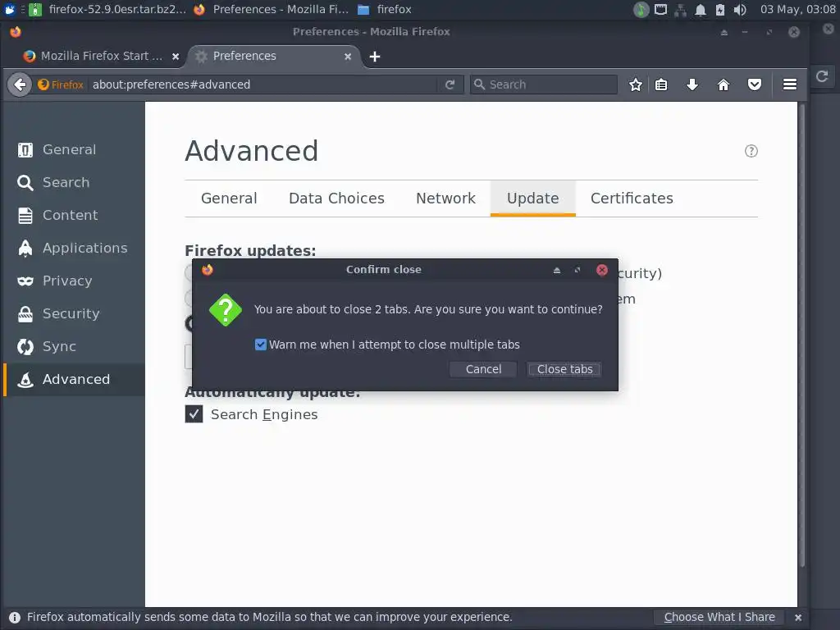Open the Advanced help question icon

pyautogui.click(x=751, y=151)
